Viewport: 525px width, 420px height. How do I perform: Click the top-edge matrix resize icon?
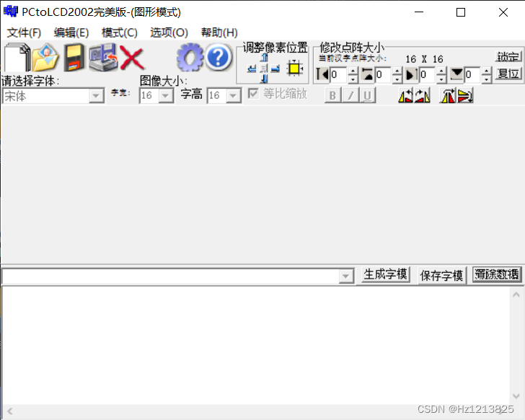(368, 74)
